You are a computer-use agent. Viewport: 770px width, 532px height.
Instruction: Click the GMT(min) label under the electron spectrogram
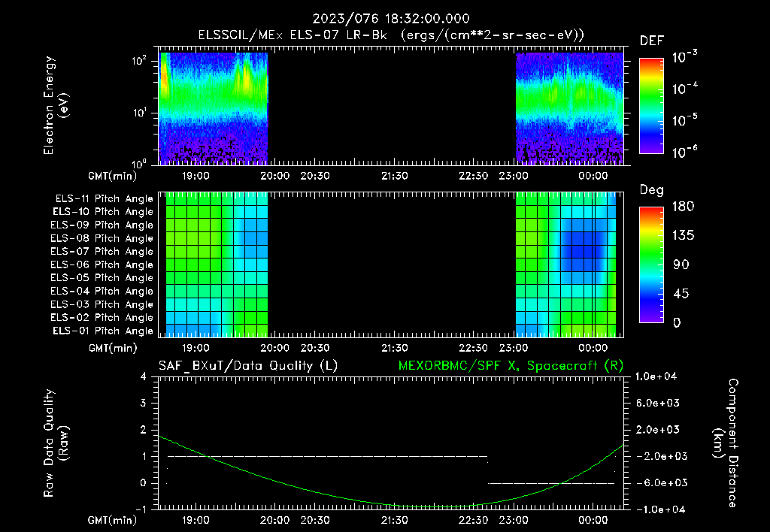coord(113,176)
